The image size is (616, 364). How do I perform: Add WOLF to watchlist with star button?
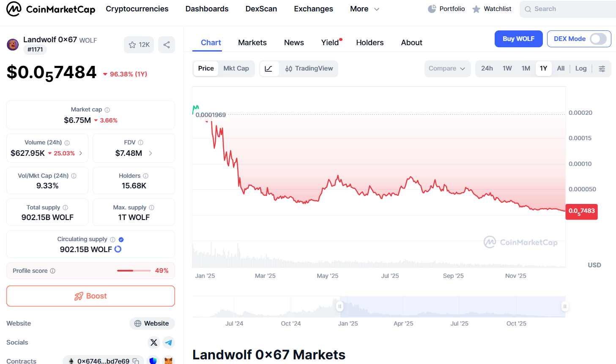(139, 45)
